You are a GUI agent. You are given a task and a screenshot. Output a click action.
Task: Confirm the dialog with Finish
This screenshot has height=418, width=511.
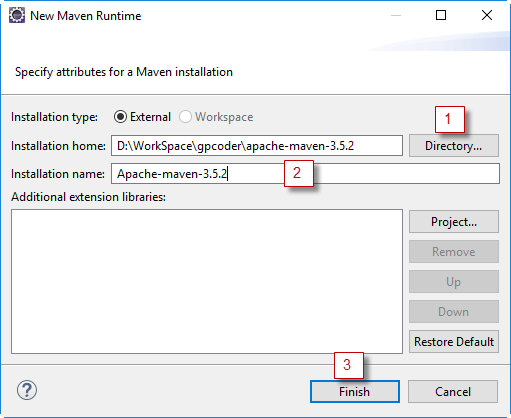click(355, 392)
